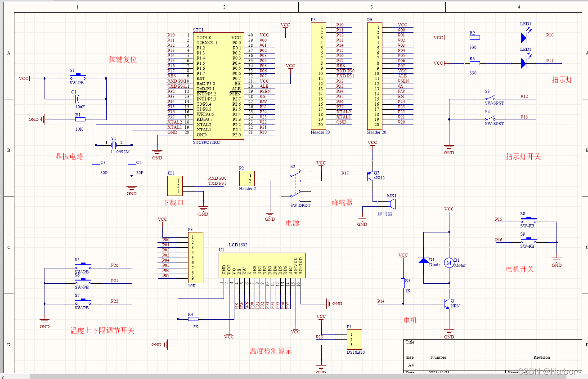
Task: Select push button S8 symbol
Action: [528, 220]
